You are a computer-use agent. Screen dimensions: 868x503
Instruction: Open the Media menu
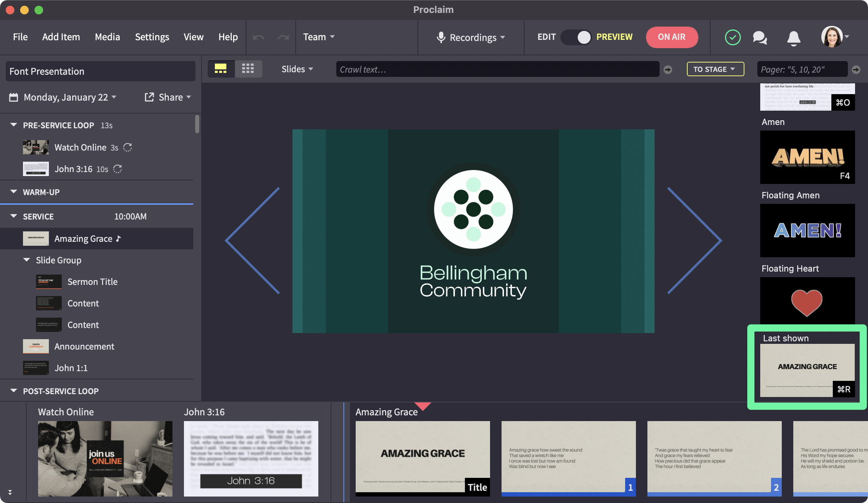[x=107, y=37]
